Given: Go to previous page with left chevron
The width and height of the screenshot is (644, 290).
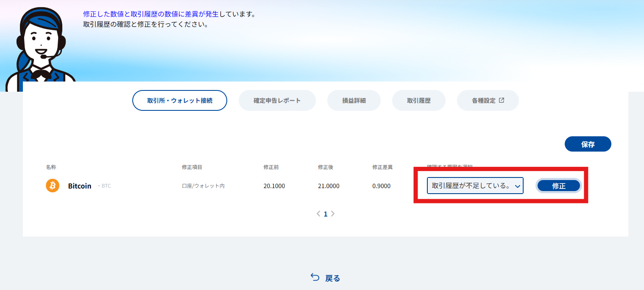Looking at the screenshot, I should pos(318,214).
